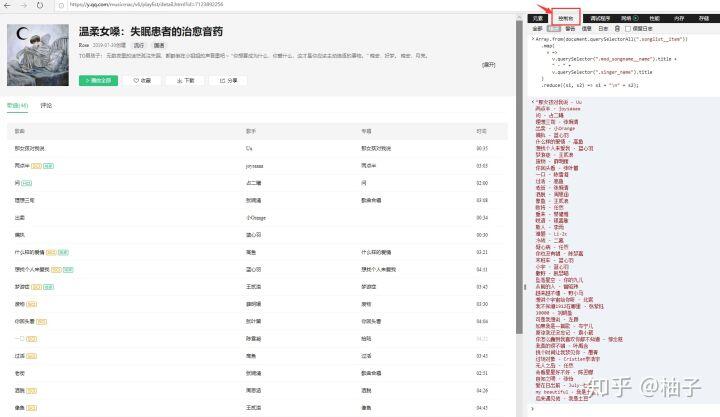Click the page vertical scrollbar
This screenshot has width=720, height=417.
[x=519, y=175]
